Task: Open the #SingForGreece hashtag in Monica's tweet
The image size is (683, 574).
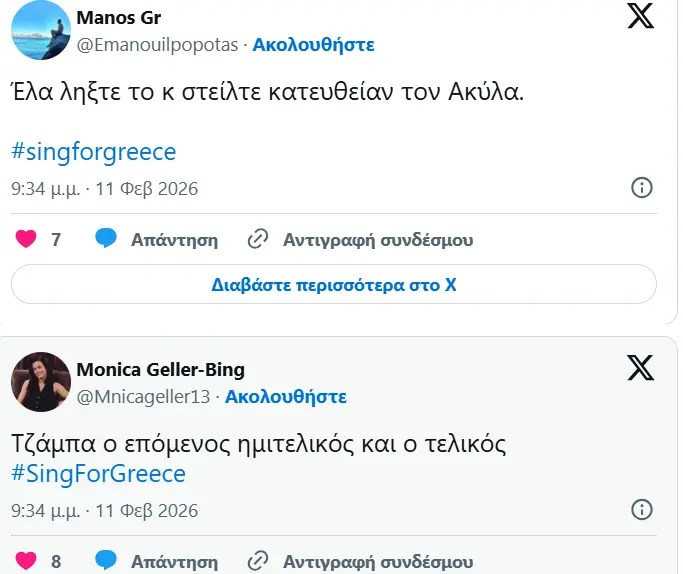Action: click(98, 474)
